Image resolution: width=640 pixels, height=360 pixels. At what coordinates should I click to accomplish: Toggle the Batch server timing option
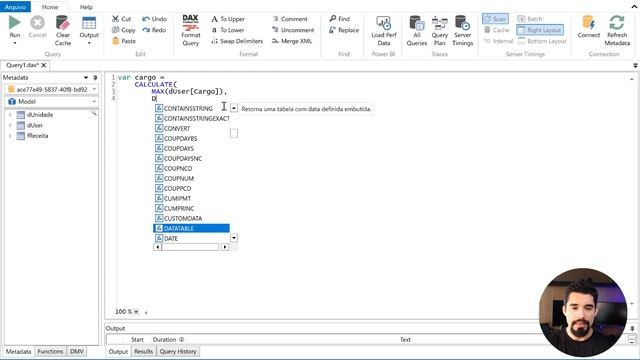(x=530, y=19)
